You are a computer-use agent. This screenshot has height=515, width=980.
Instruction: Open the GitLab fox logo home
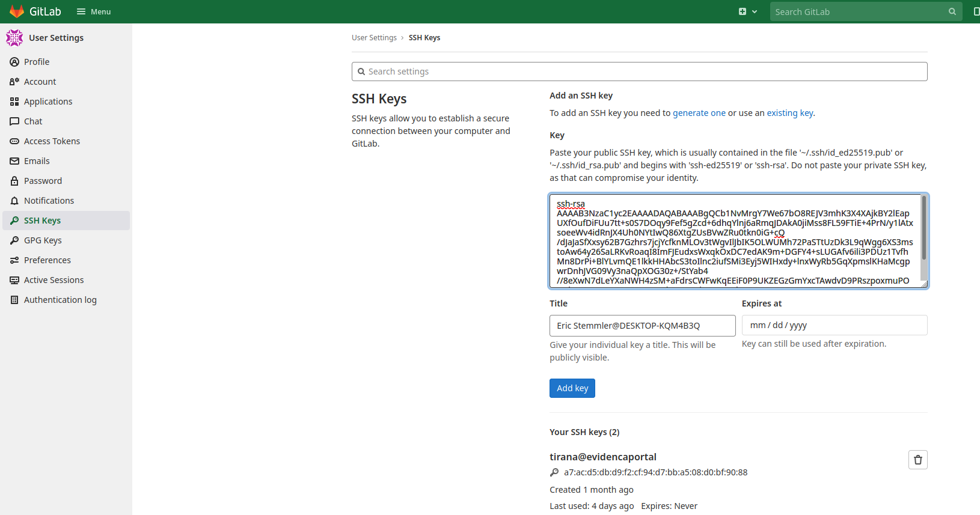click(x=17, y=11)
